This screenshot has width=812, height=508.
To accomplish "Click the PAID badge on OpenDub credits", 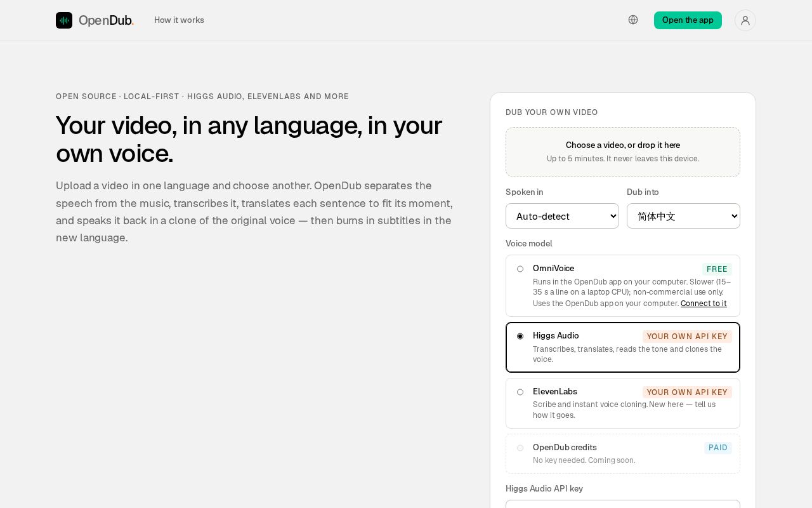I will (718, 448).
